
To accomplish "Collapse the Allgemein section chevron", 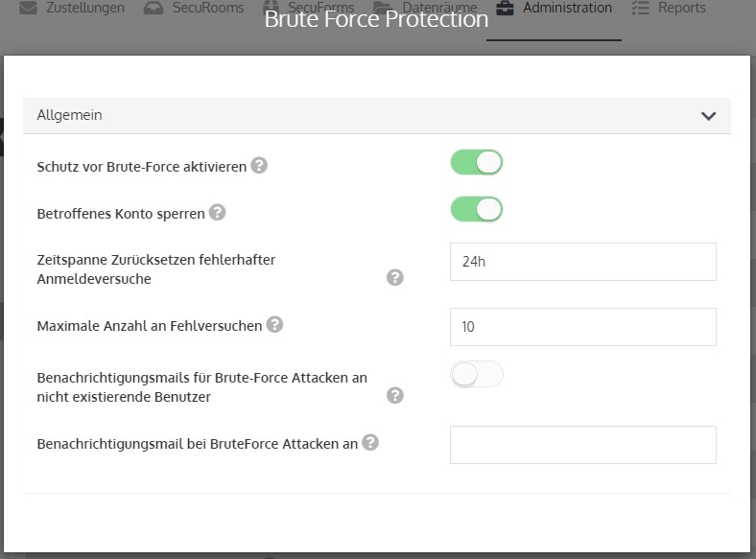I will point(708,116).
